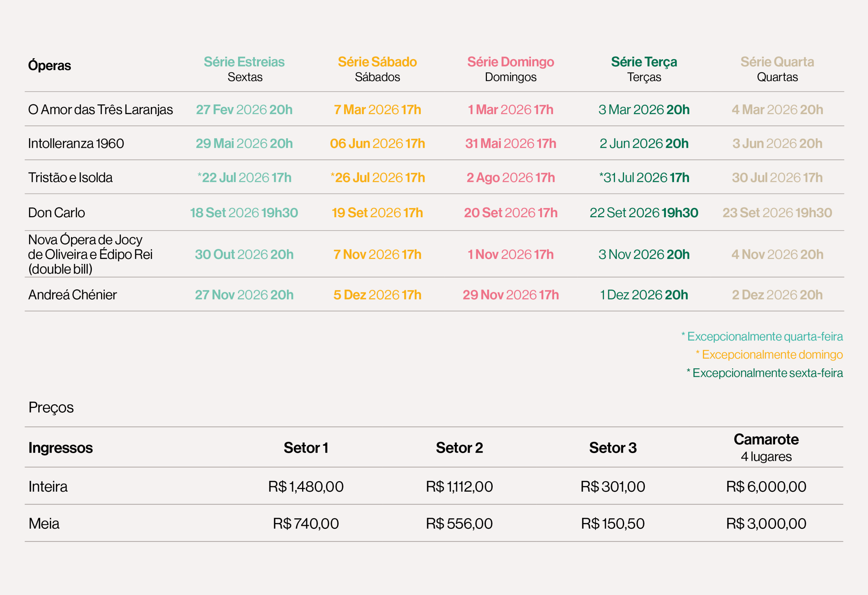This screenshot has width=868, height=595.
Task: Click the Don Carlo opera title
Action: point(56,213)
